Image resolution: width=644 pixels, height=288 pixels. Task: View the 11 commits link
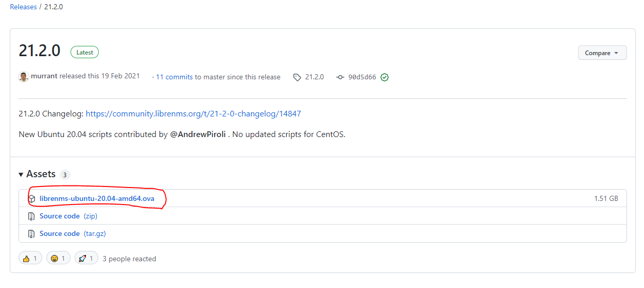pos(174,77)
